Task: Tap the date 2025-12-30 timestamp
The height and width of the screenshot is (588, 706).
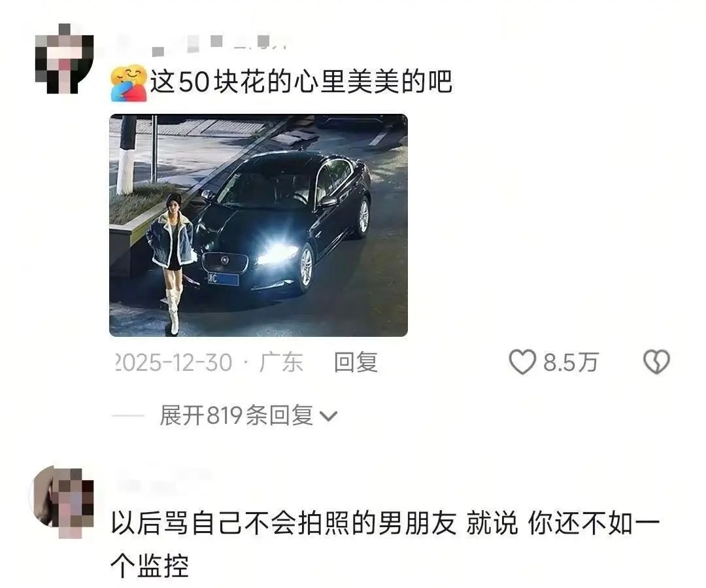Action: coord(174,362)
